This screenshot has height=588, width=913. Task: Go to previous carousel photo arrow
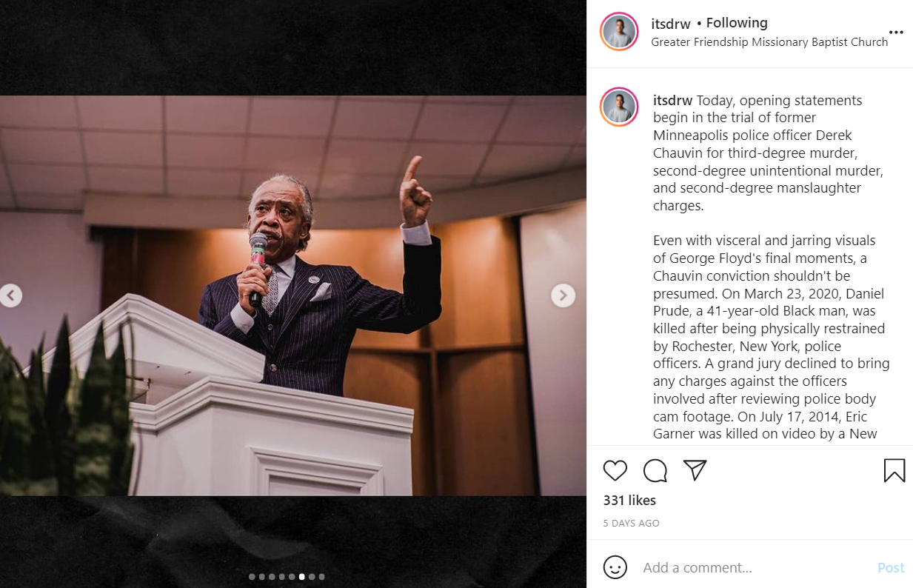(x=10, y=295)
